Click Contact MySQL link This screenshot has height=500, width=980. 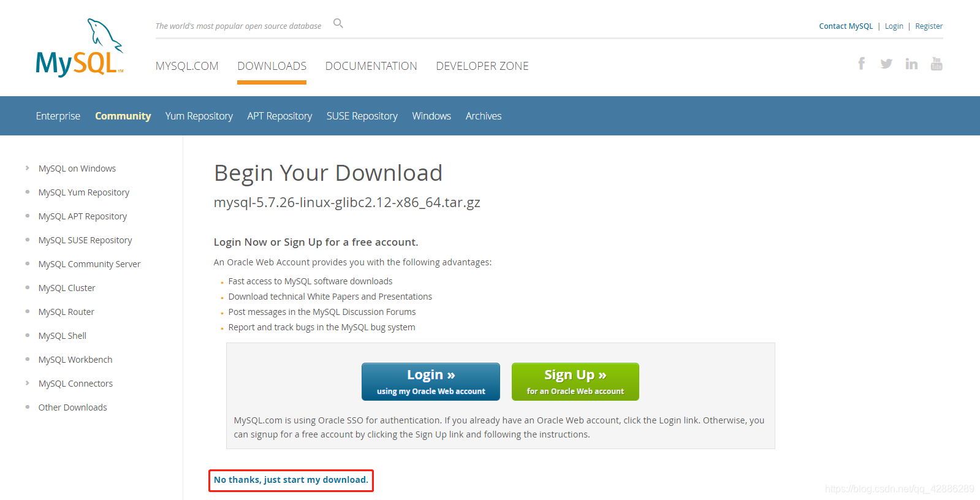click(x=846, y=26)
